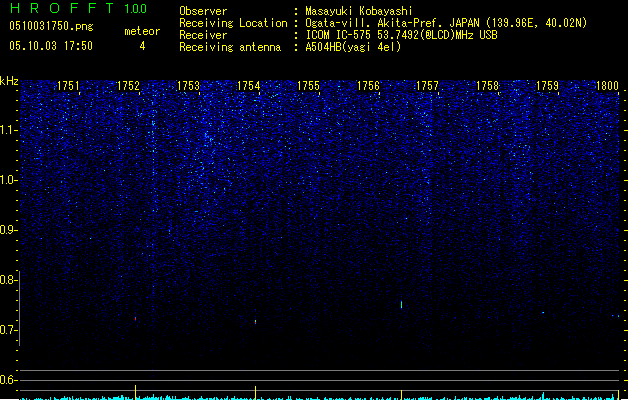Click the kHz axis unit label
Screen dimensions: 629x400
point(9,81)
